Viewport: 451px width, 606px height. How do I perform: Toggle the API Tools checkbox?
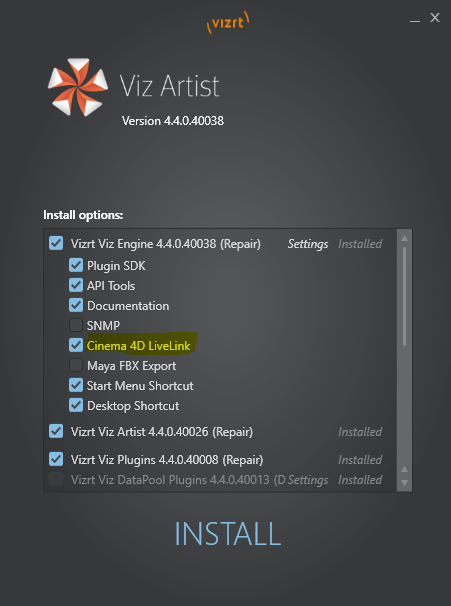pyautogui.click(x=76, y=285)
